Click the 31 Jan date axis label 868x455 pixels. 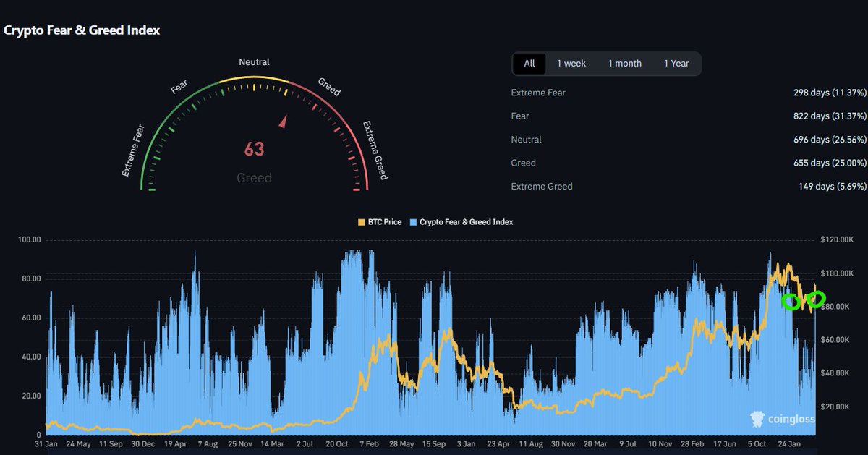pyautogui.click(x=46, y=444)
